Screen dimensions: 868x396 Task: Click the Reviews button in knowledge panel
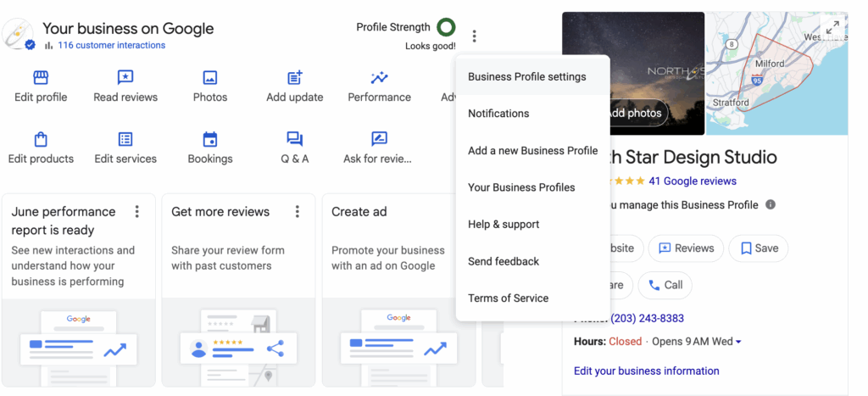[x=686, y=248]
